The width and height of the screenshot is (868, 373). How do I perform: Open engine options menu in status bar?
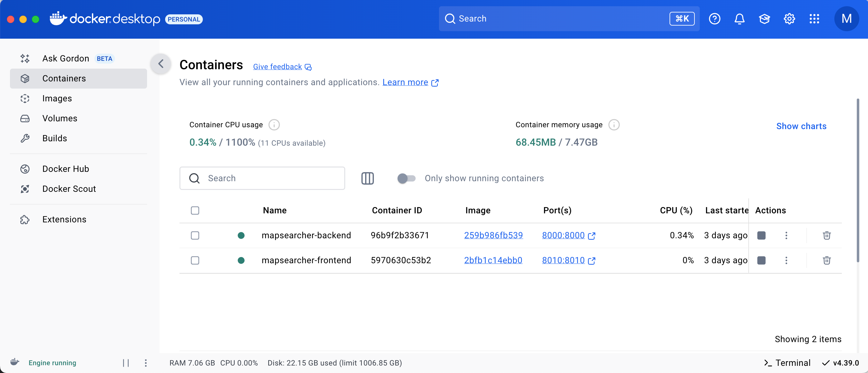(145, 362)
